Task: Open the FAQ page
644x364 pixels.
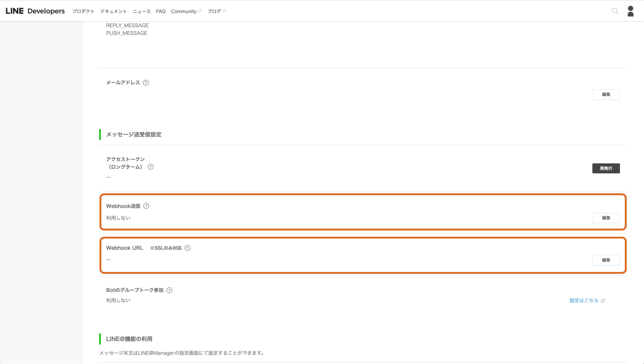Action: (161, 12)
